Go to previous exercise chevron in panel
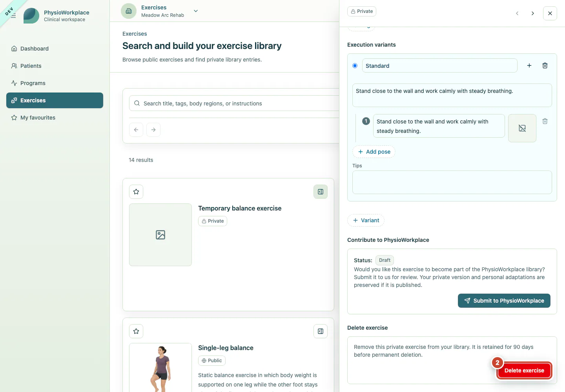 [x=517, y=13]
